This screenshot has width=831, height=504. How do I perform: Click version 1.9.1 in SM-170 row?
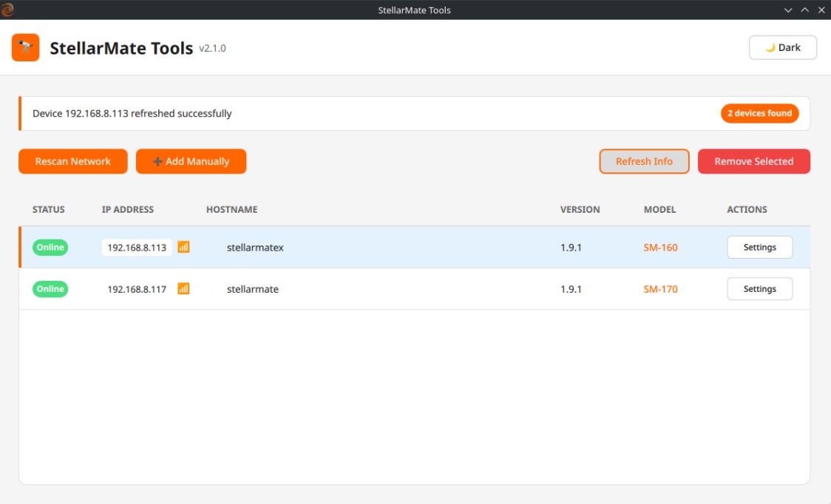coord(571,289)
